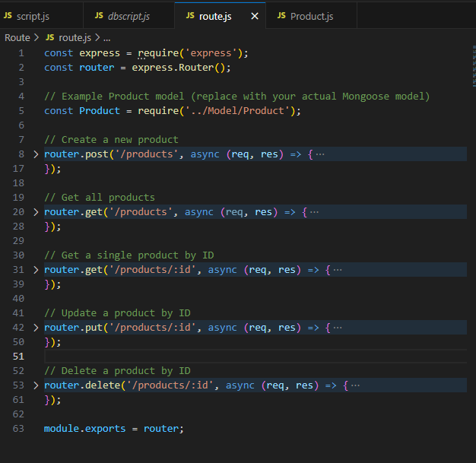
Task: Click route.js in the breadcrumb path
Action: [x=74, y=37]
